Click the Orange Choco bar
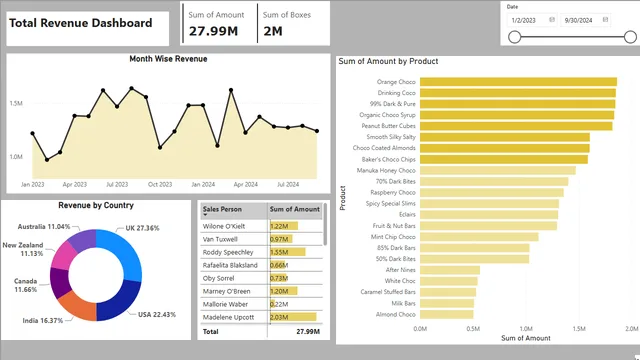Screen dimensions: 640x360 (x=518, y=82)
